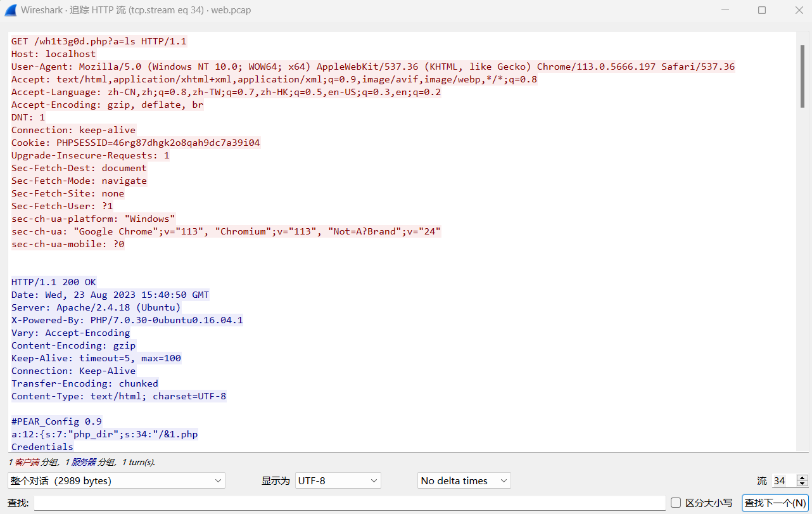Click the Cookie: PHPSESSID header line
This screenshot has height=514, width=812.
pos(136,143)
